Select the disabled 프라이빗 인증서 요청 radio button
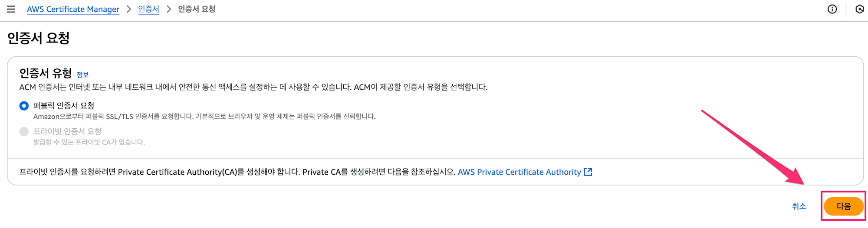This screenshot has height=228, width=868. [24, 131]
